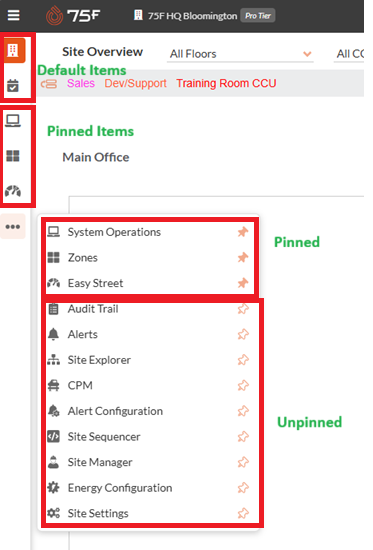Click the three-dots more options icon

tap(13, 227)
